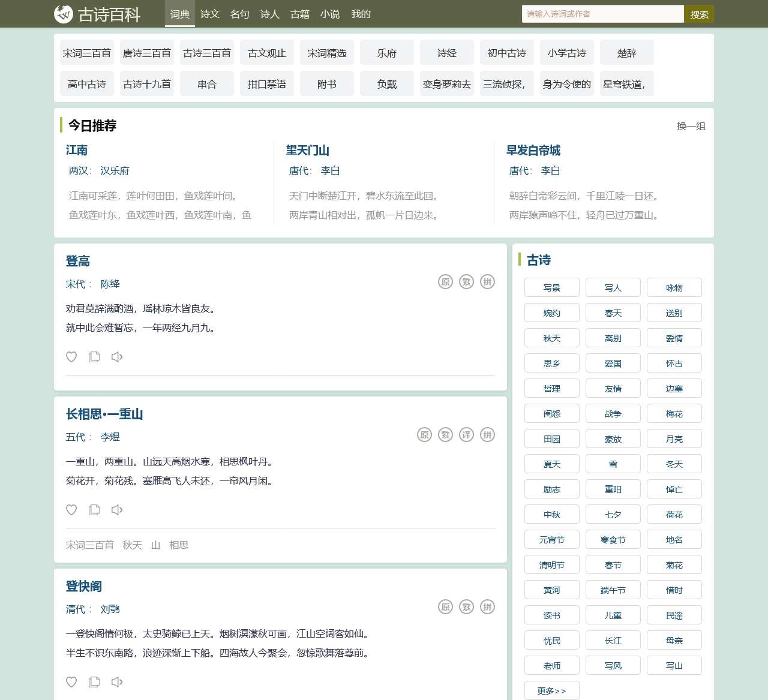768x700 pixels.
Task: Copy the 长相思•一重山 poem
Action: [94, 510]
